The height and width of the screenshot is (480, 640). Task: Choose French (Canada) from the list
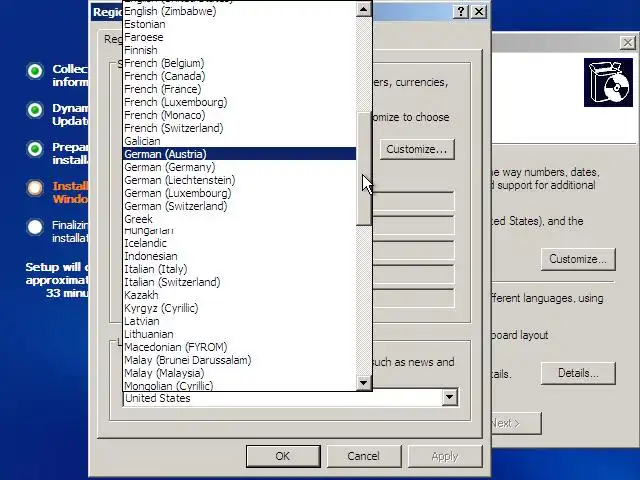(x=240, y=76)
